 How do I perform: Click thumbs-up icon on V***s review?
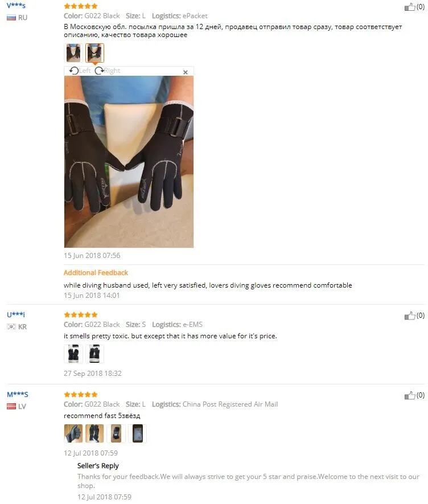[x=410, y=7]
